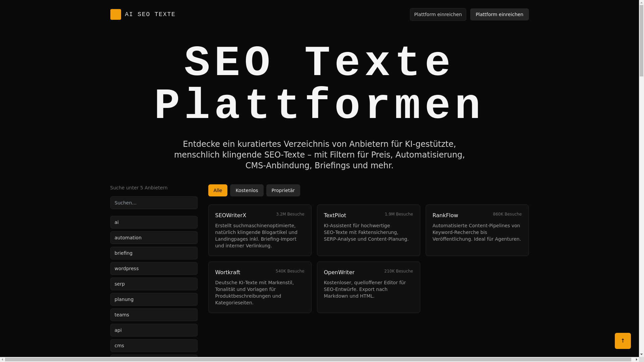The height and width of the screenshot is (362, 644).
Task: Open the TextPilot platform card
Action: [368, 230]
